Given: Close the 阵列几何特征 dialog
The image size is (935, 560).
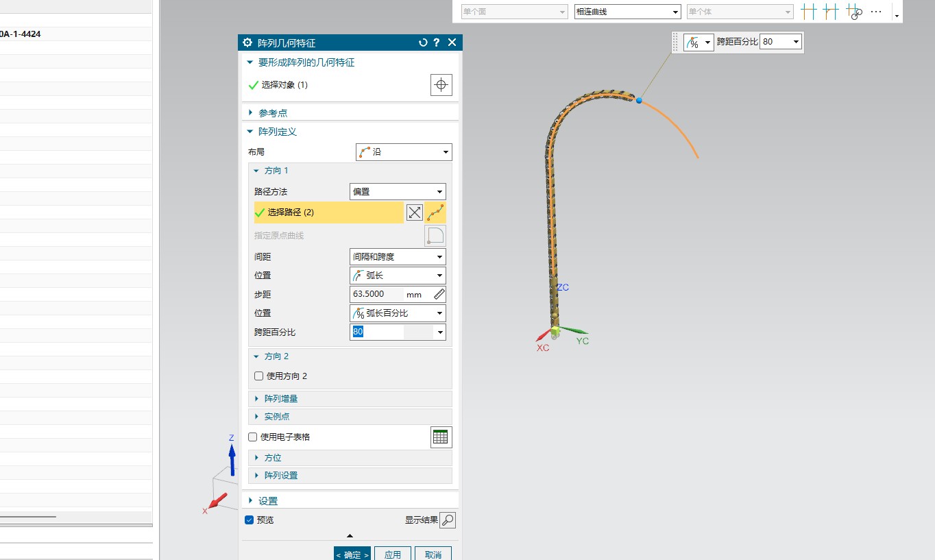Looking at the screenshot, I should [452, 42].
